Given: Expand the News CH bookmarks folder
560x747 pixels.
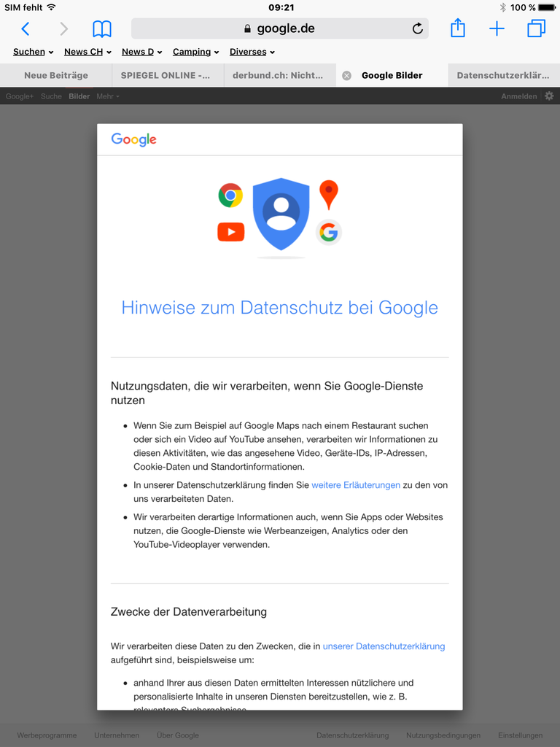Looking at the screenshot, I should tap(87, 52).
